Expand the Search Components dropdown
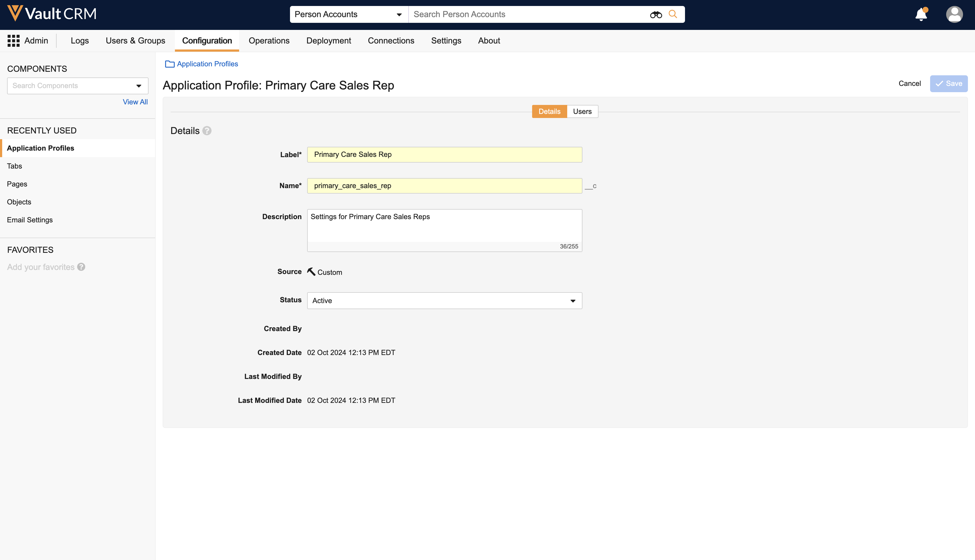This screenshot has height=560, width=975. (138, 86)
